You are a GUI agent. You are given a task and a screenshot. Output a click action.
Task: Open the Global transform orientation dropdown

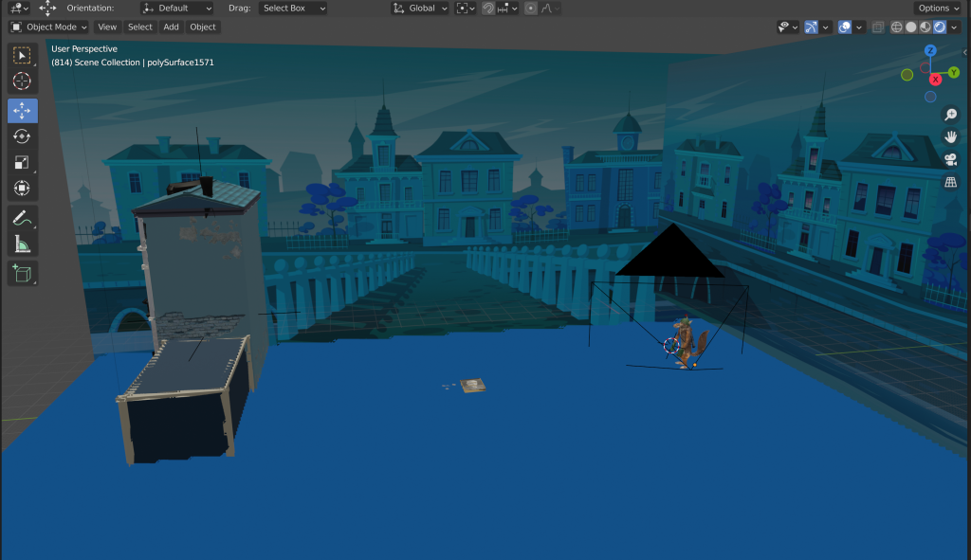[420, 8]
